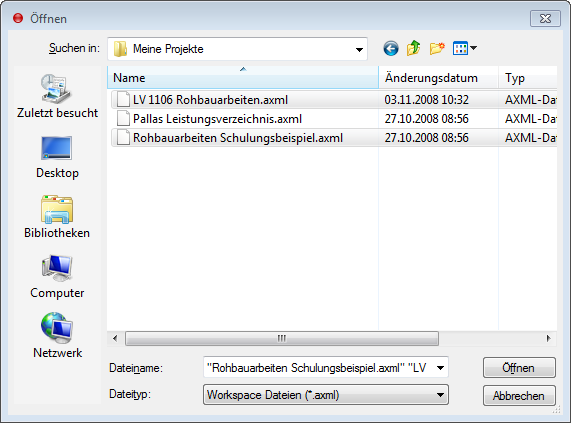Open Bibliotheken in the places bar
Viewport: 571px width, 423px height.
pyautogui.click(x=57, y=217)
